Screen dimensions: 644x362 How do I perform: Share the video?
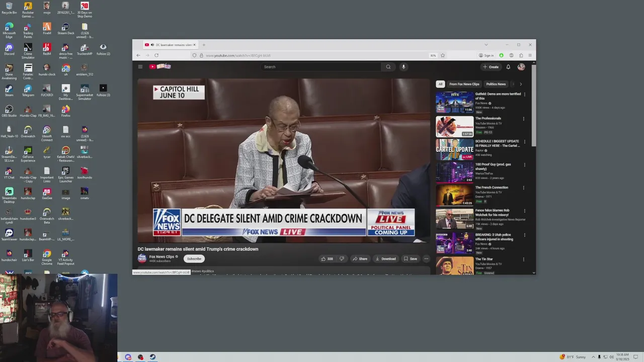[360, 259]
